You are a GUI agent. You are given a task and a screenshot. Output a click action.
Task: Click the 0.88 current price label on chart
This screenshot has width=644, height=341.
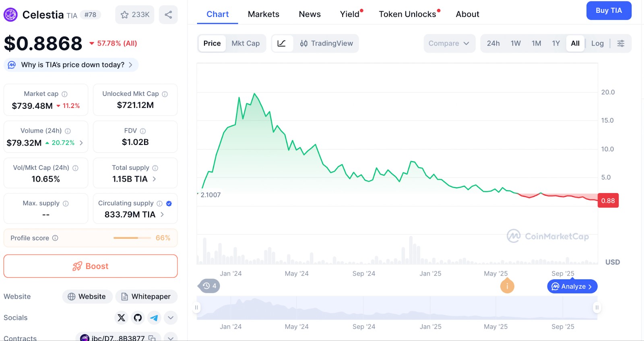tap(608, 200)
